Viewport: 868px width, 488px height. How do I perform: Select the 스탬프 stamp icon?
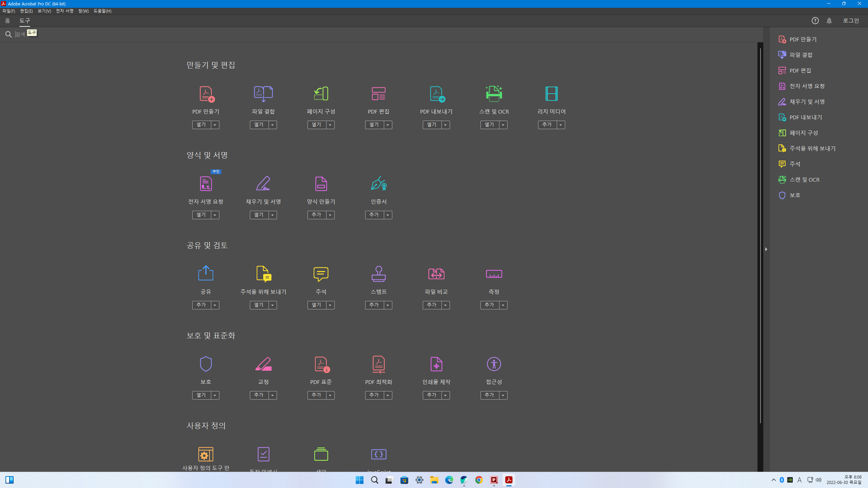(x=379, y=274)
